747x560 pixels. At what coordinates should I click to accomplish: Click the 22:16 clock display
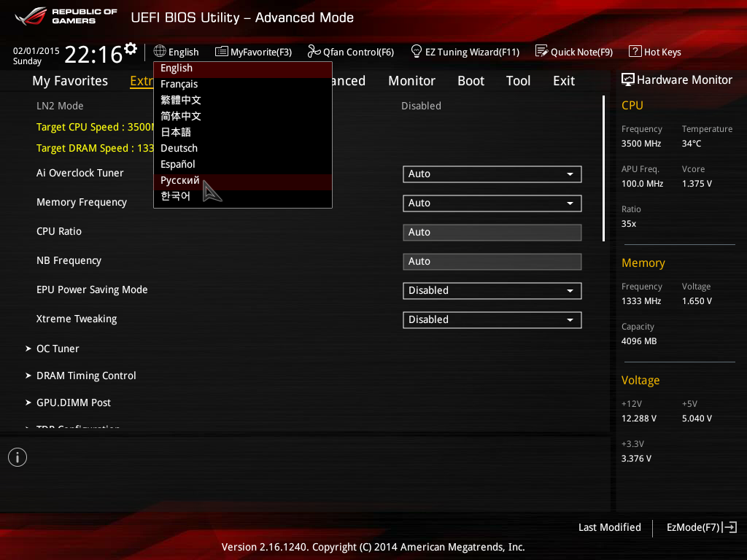coord(93,54)
